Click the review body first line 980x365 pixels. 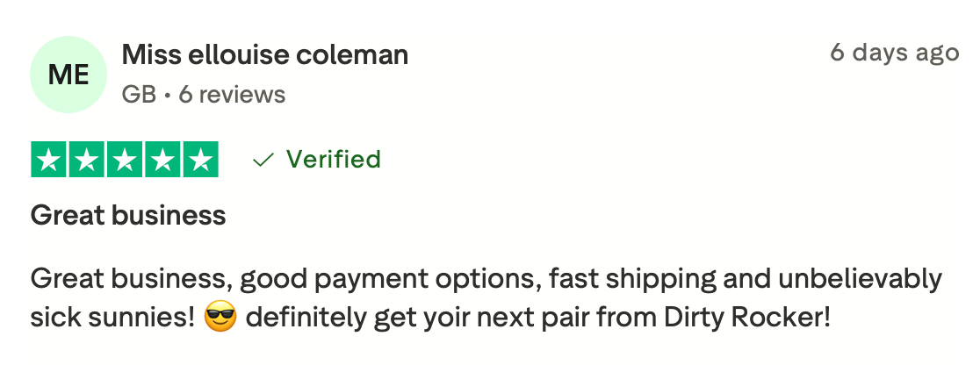point(486,279)
